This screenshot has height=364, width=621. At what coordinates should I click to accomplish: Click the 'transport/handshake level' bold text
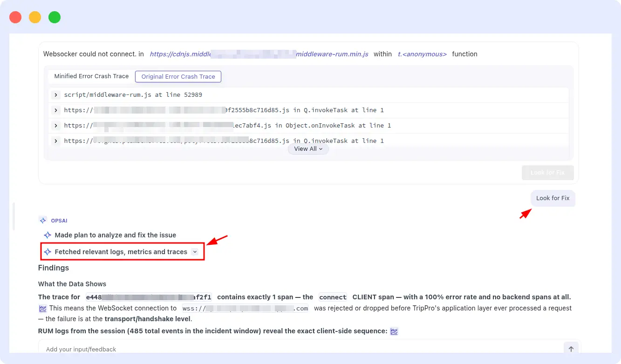click(147, 319)
